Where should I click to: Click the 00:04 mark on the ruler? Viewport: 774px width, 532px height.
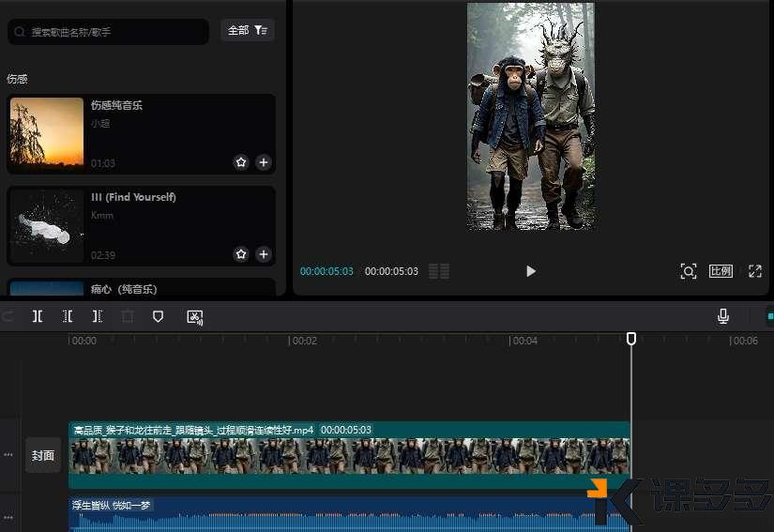point(524,341)
